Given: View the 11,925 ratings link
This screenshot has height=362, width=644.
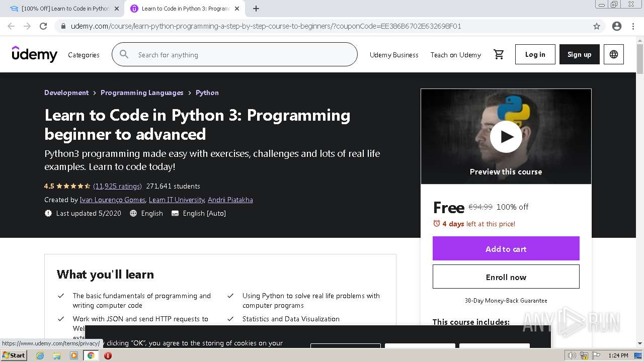Looking at the screenshot, I should (x=117, y=186).
